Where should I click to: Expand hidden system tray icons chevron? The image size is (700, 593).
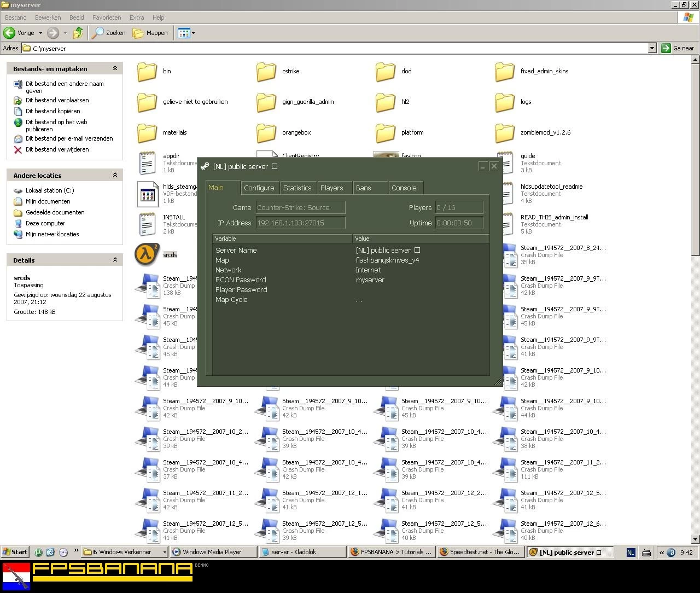(661, 552)
